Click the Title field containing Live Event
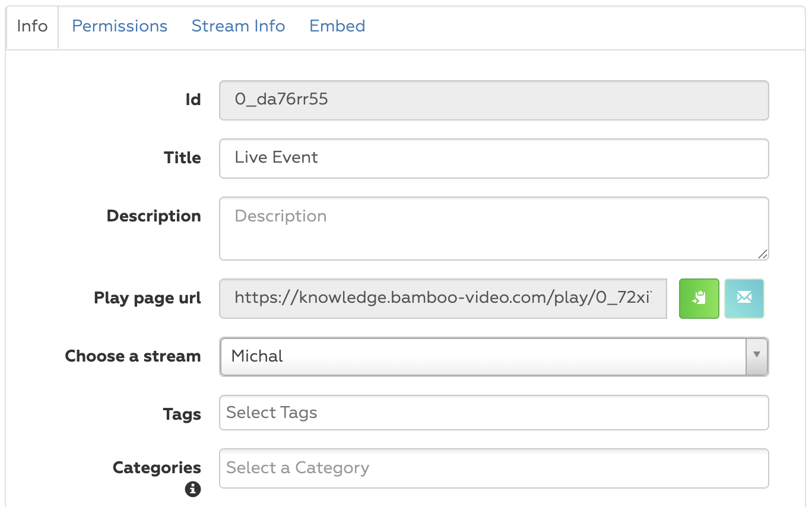The width and height of the screenshot is (812, 507). coord(493,158)
